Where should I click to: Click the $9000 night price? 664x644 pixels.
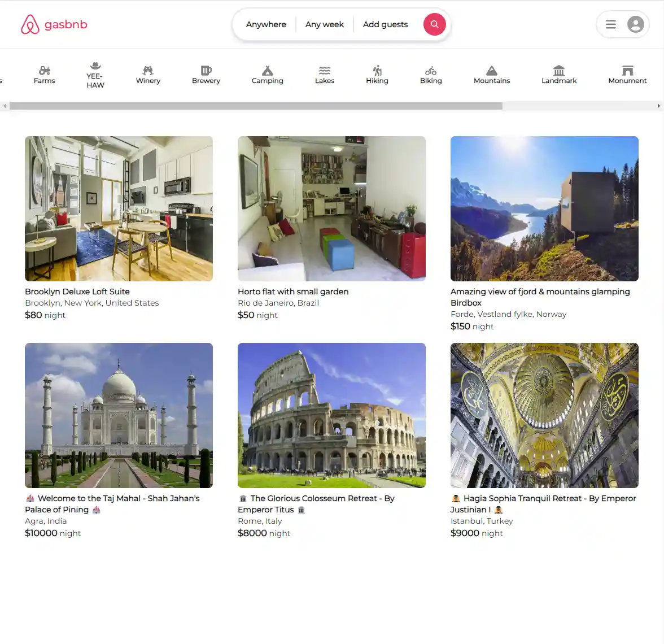(x=477, y=533)
